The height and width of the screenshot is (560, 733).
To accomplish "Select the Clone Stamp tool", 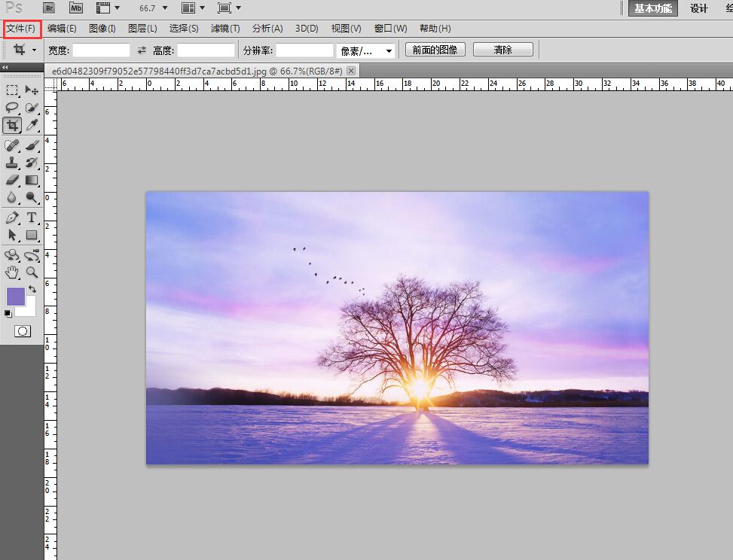I will pyautogui.click(x=13, y=162).
